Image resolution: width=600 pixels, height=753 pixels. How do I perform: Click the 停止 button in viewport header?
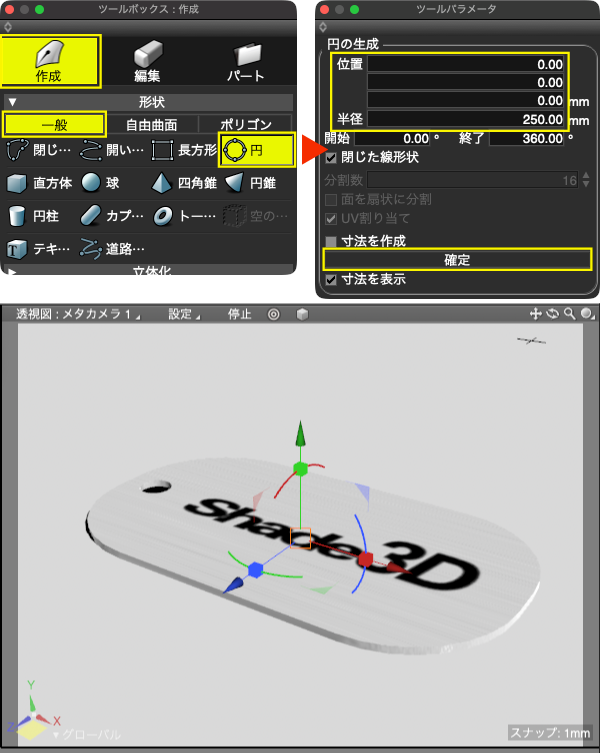click(239, 314)
